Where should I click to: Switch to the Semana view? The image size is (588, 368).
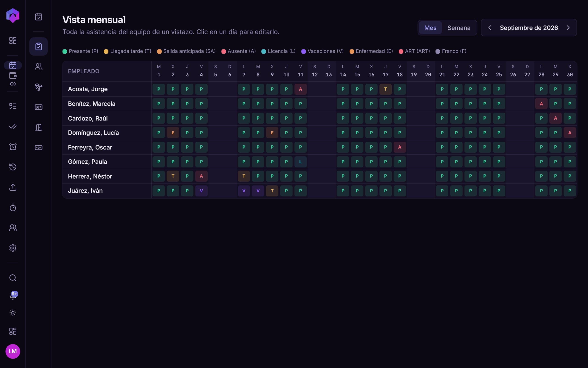tap(459, 28)
